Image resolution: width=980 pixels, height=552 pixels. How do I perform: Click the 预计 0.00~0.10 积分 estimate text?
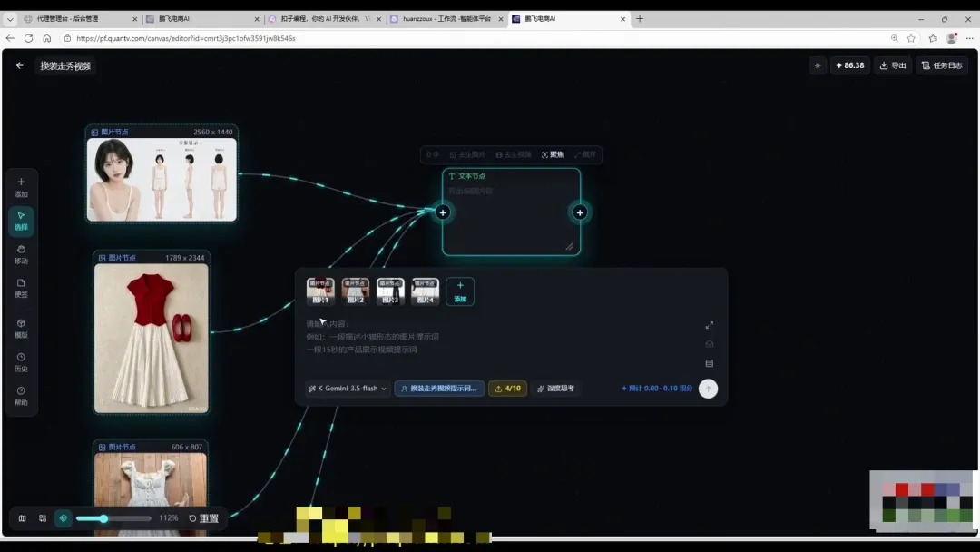[x=657, y=389]
